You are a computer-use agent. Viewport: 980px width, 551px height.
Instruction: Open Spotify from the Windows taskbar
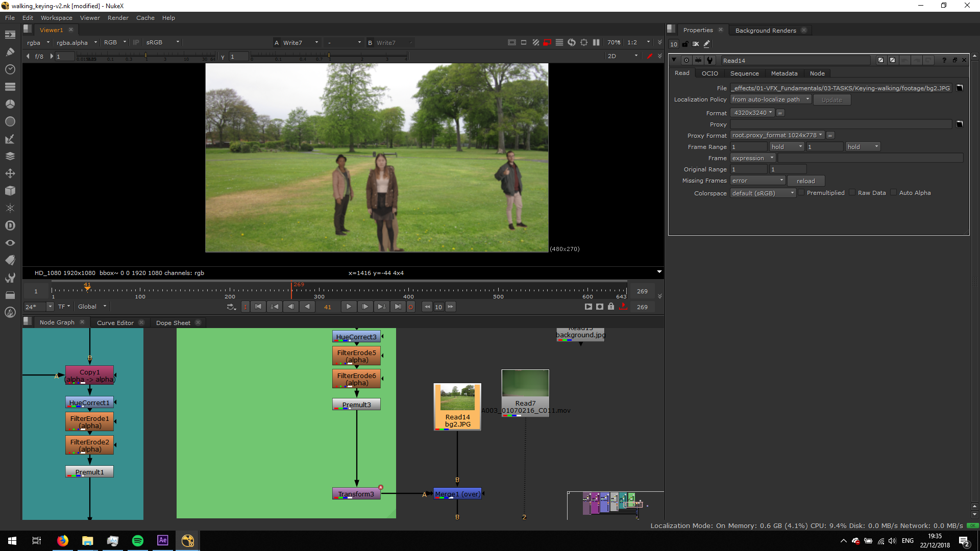tap(138, 541)
